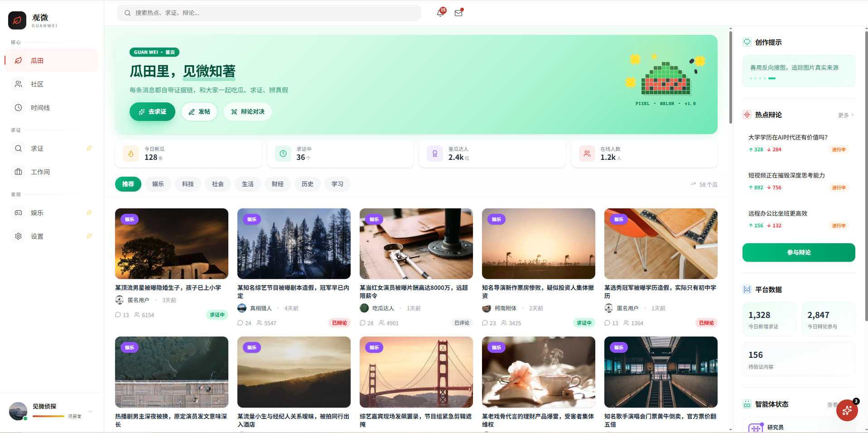Open the 求证 verification page in sidebar
This screenshot has height=433, width=868.
51,148
